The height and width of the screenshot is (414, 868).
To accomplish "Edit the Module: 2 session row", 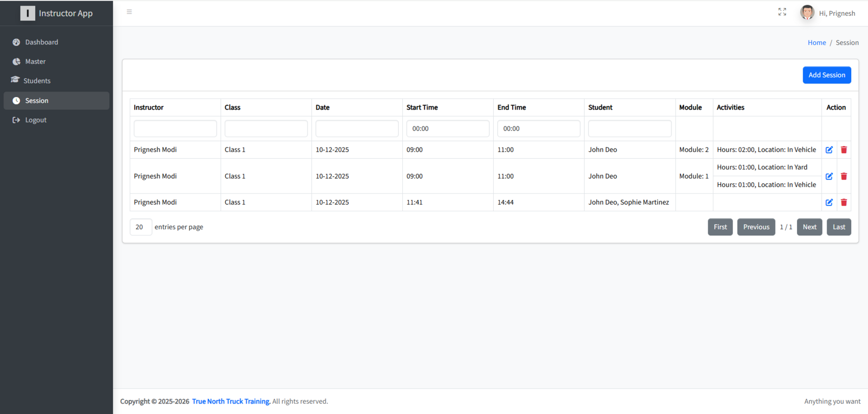I will (x=829, y=150).
